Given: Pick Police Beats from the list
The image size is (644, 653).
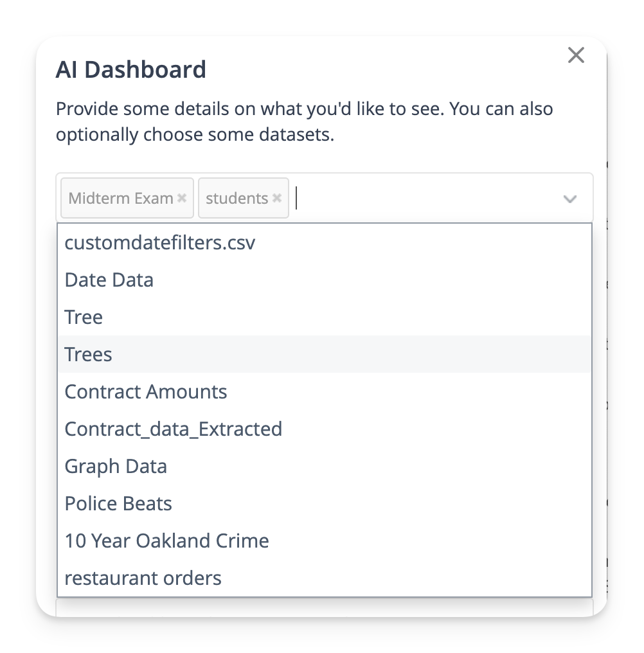Looking at the screenshot, I should 118,503.
